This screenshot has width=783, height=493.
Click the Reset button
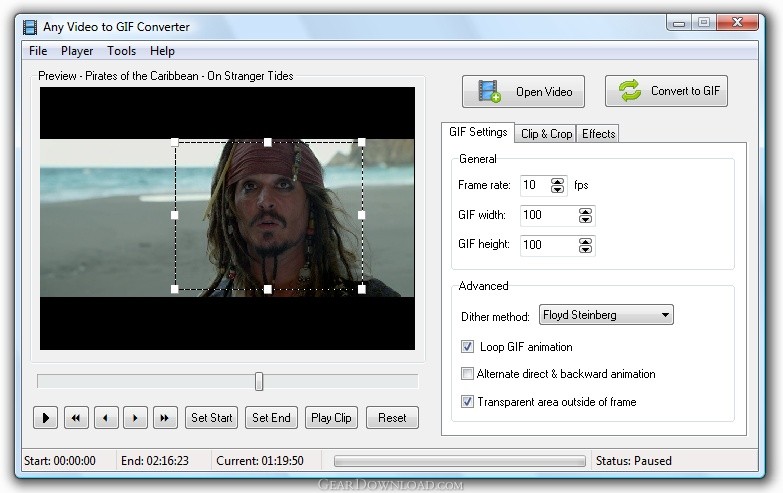pos(392,418)
